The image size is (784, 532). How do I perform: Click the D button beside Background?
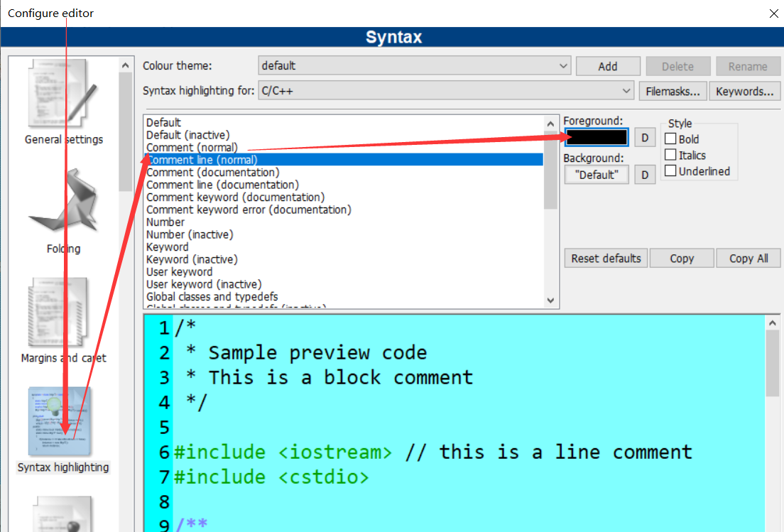[x=645, y=175]
